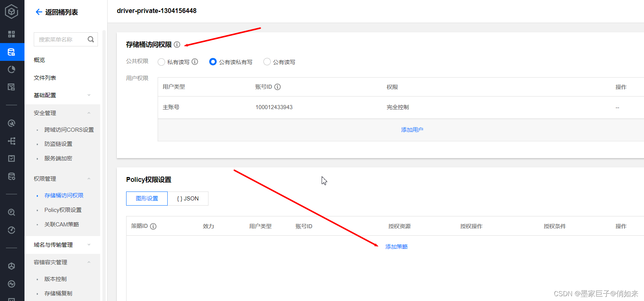Click the save-disk icon in dark sidebar
Image resolution: width=644 pixels, height=301 pixels.
click(x=11, y=87)
